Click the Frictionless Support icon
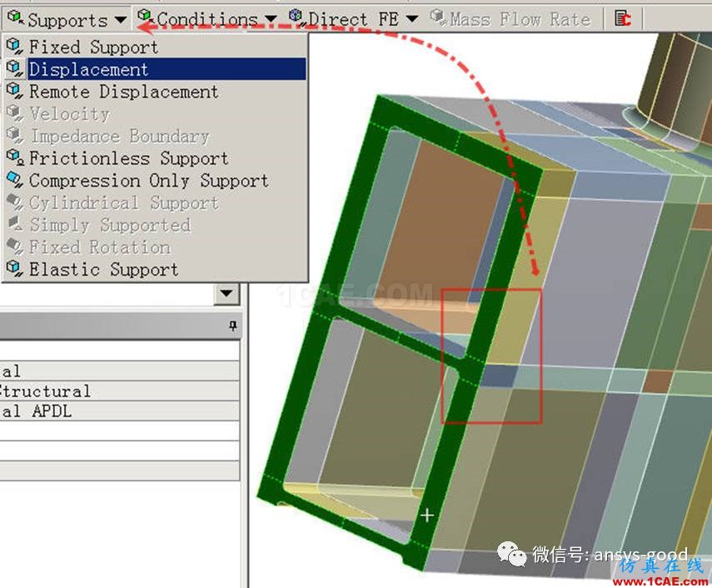Screen dimensions: 712x588 tap(14, 157)
